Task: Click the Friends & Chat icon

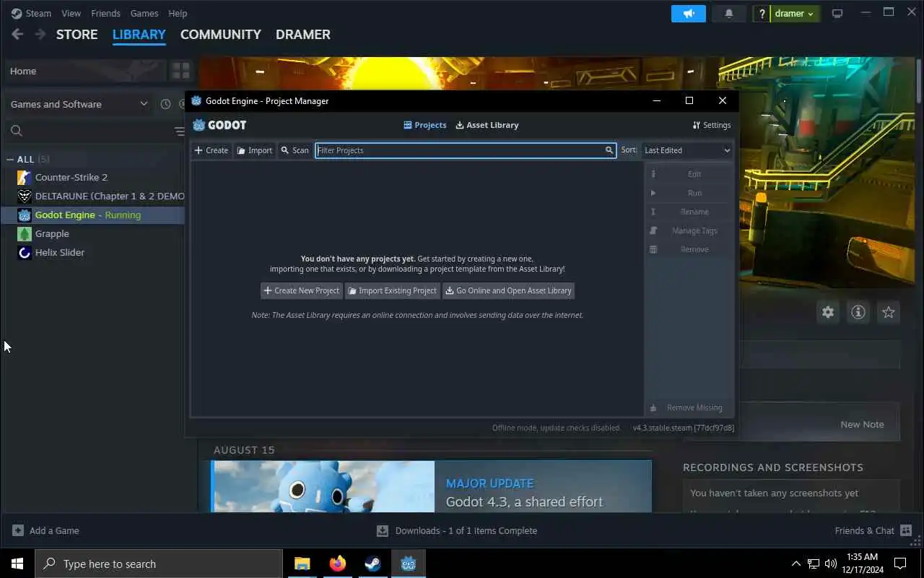Action: (x=906, y=530)
